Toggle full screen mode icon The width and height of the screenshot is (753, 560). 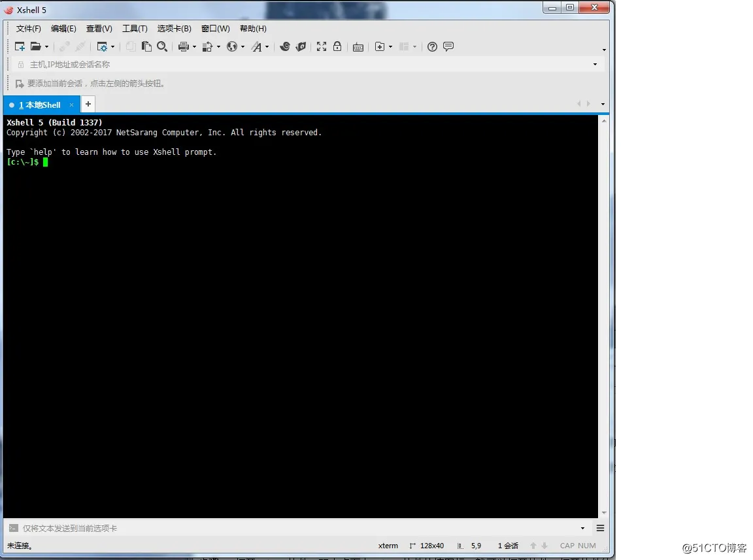[322, 46]
